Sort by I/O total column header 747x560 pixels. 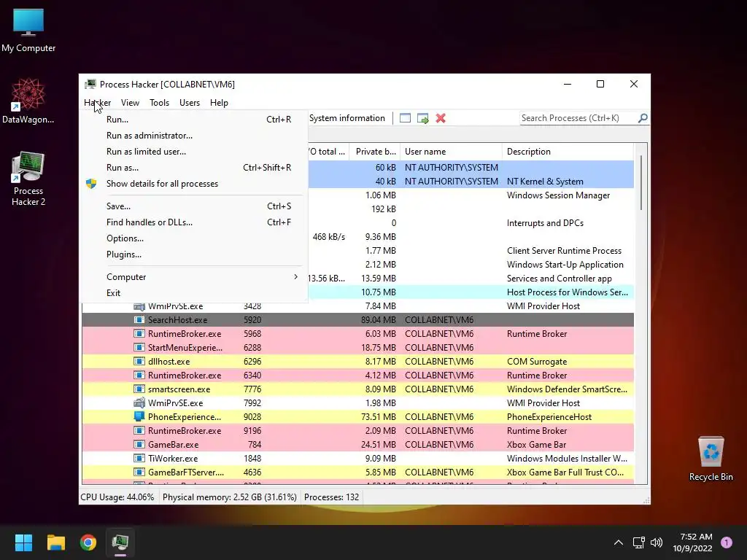328,152
